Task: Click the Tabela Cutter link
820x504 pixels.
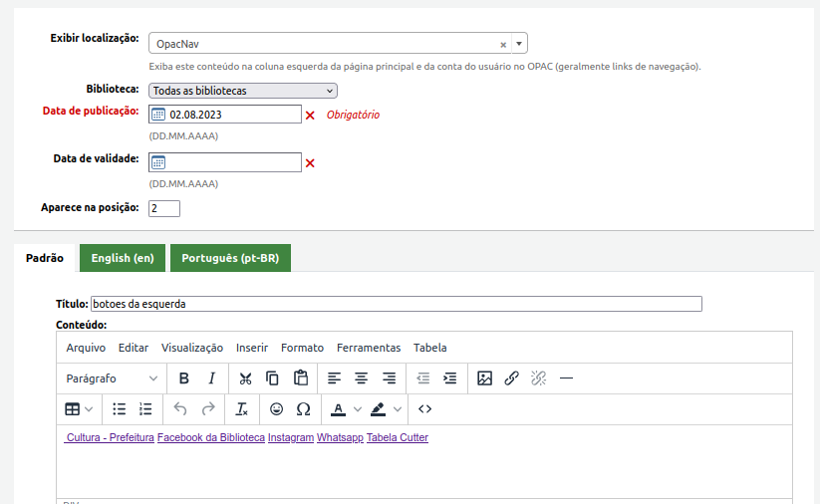Action: 397,437
